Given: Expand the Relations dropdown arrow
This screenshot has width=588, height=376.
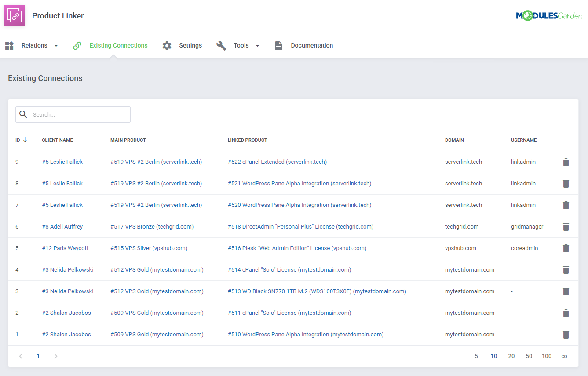Looking at the screenshot, I should 56,46.
